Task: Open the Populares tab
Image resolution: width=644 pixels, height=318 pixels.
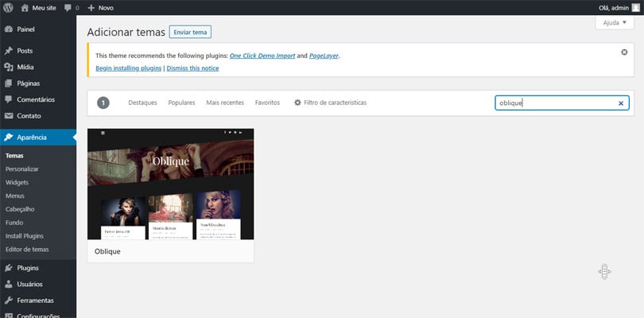Action: click(181, 103)
